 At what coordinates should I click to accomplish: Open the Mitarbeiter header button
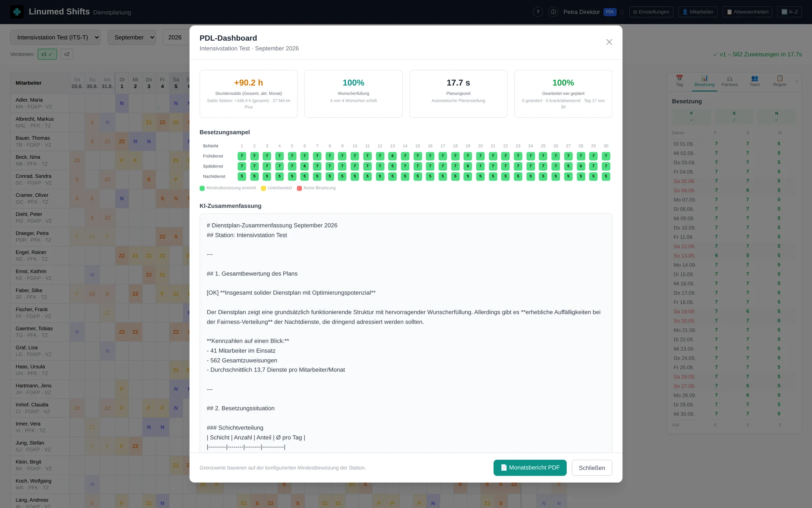[698, 12]
